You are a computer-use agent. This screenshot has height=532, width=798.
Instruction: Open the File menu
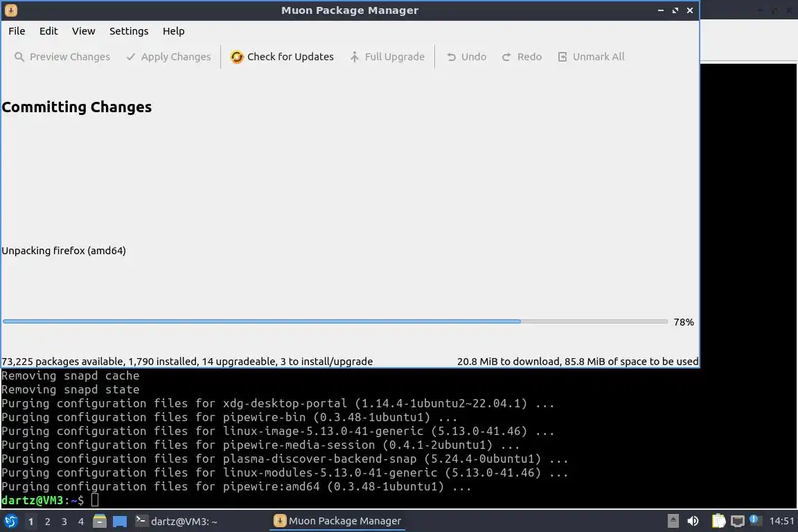coord(17,31)
